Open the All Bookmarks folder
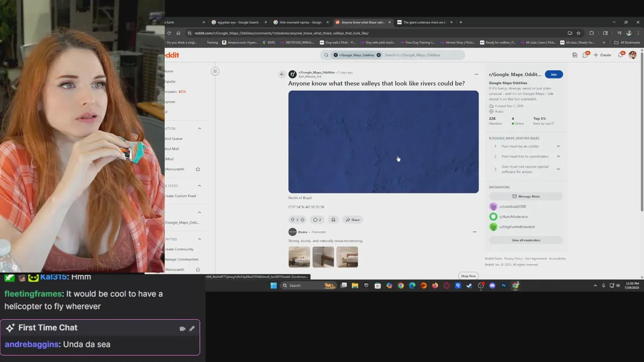The width and height of the screenshot is (644, 362). (627, 42)
